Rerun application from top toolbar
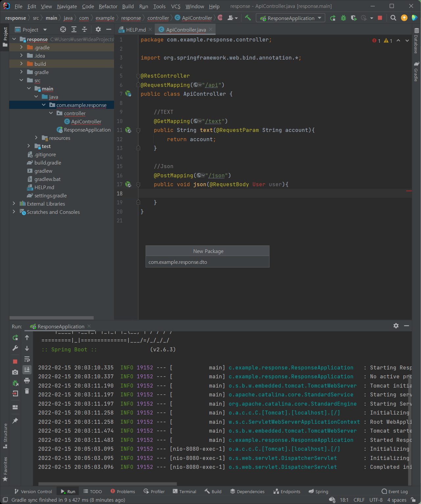The image size is (421, 504). [x=333, y=18]
